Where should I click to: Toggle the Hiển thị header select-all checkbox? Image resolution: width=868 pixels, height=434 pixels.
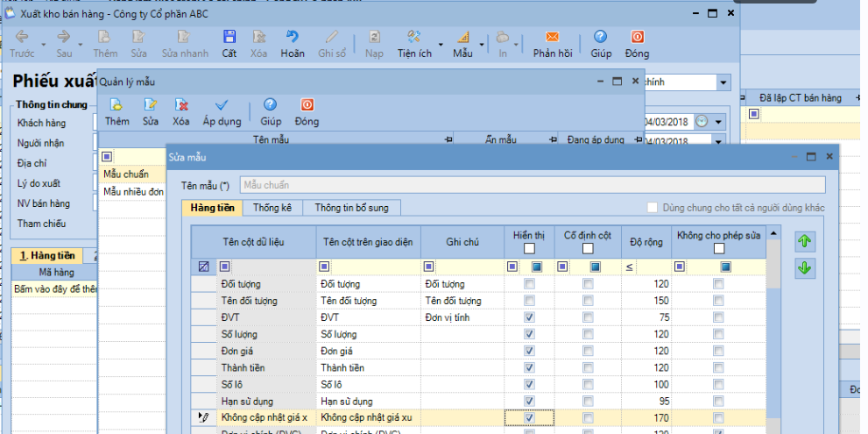529,248
